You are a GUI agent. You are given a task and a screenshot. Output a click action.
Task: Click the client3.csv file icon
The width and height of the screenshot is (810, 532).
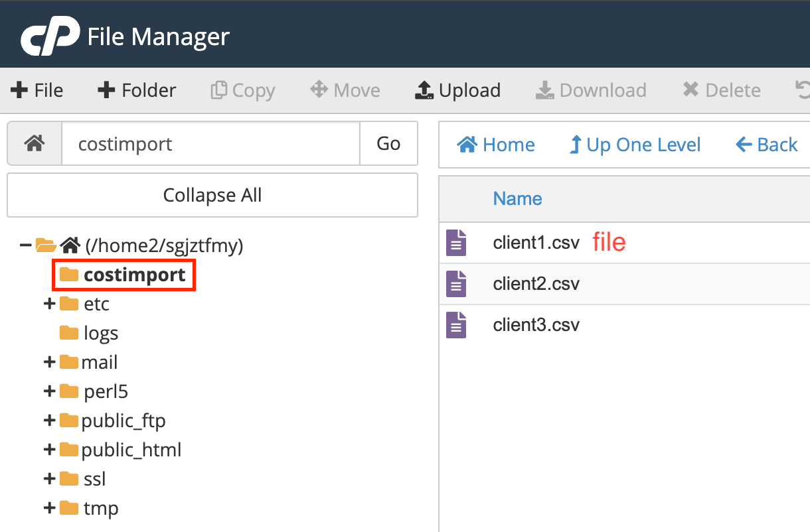456,325
